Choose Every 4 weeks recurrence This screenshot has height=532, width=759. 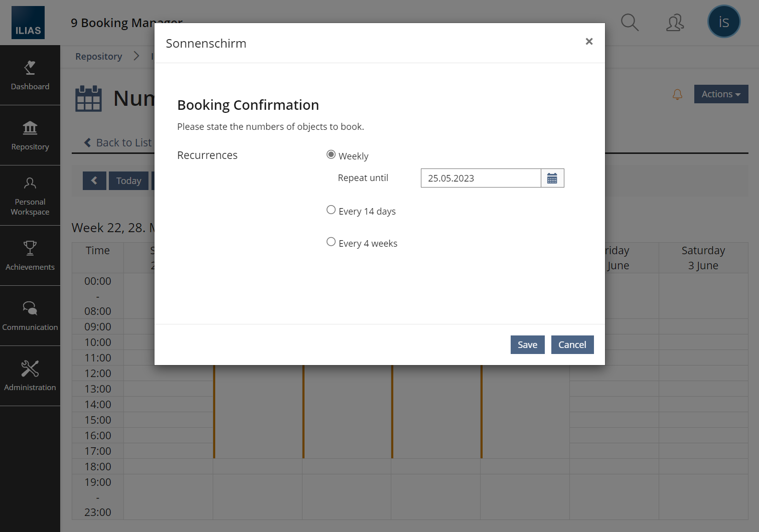coord(331,242)
